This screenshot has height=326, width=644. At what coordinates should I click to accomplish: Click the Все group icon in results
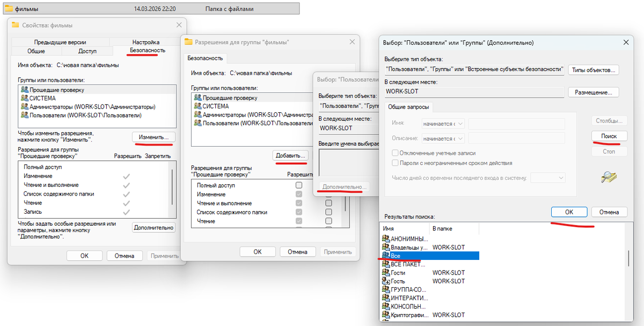coord(385,256)
